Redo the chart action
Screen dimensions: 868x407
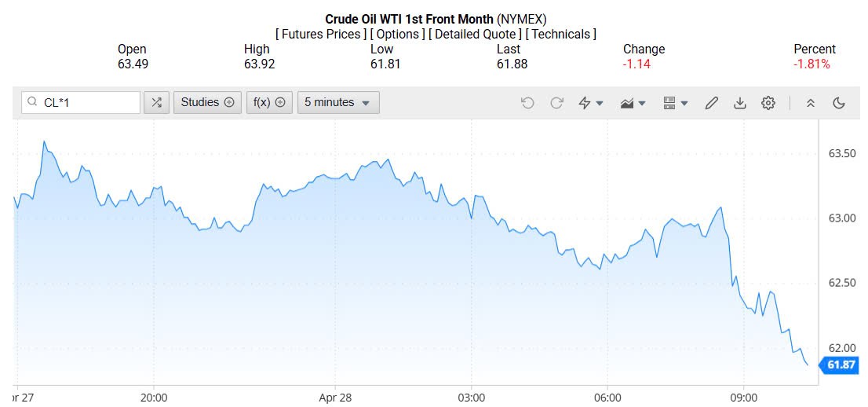click(x=557, y=103)
